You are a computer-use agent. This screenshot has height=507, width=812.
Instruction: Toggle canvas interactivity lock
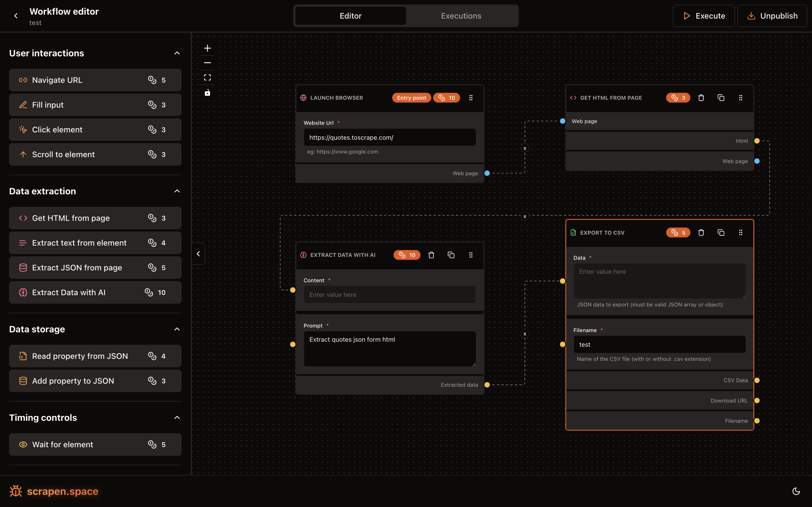click(x=207, y=93)
